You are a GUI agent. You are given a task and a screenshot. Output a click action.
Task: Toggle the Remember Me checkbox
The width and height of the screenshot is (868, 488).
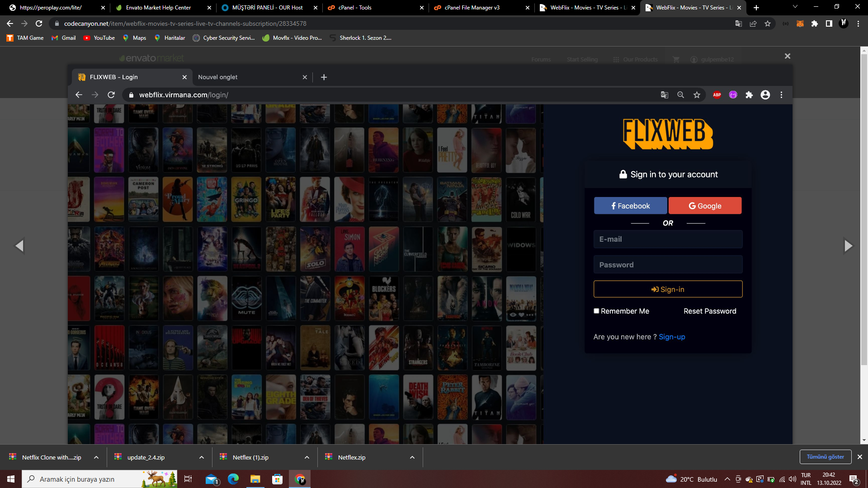click(596, 311)
